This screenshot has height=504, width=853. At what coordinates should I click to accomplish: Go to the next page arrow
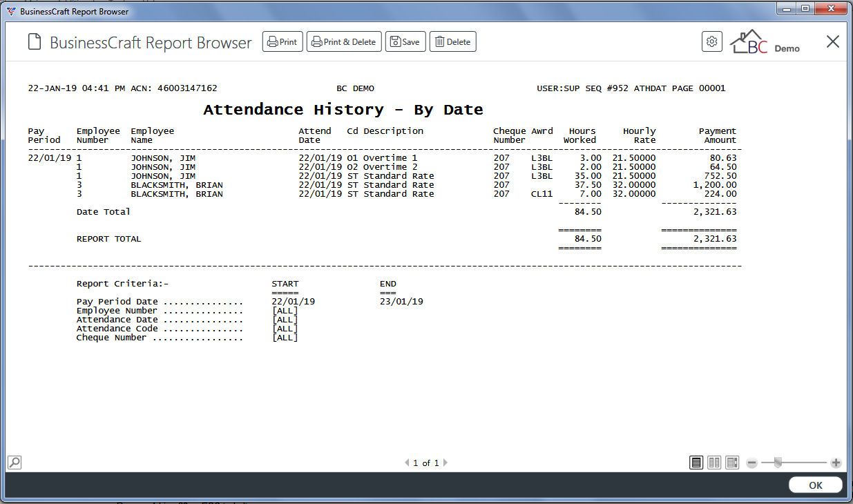tap(445, 463)
